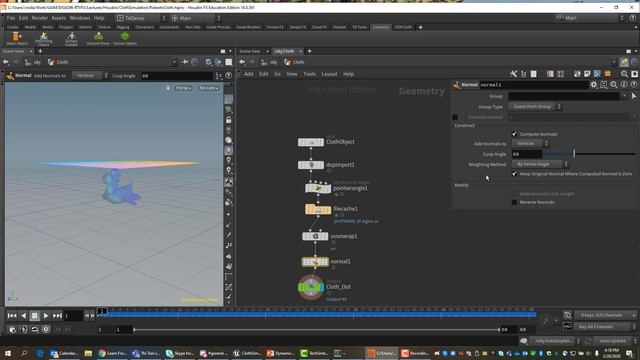Select the Rigging shelf tab
The height and width of the screenshot is (360, 640).
click(x=123, y=27)
